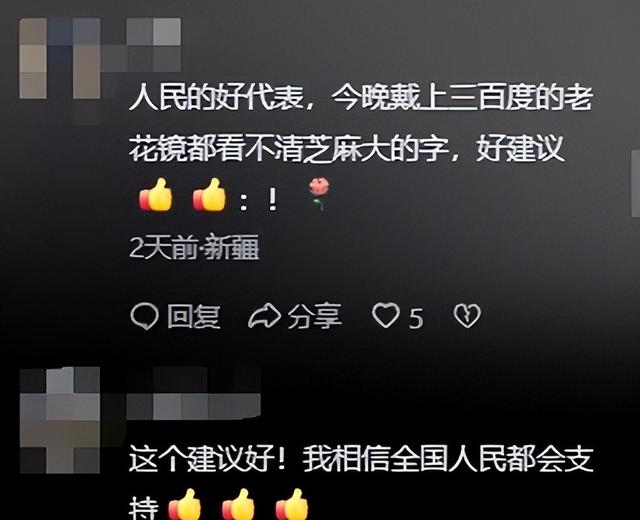Viewport: 640px width, 520px height.
Task: Click the middle thumbs up emoji in the second comment
Action: coord(238,504)
